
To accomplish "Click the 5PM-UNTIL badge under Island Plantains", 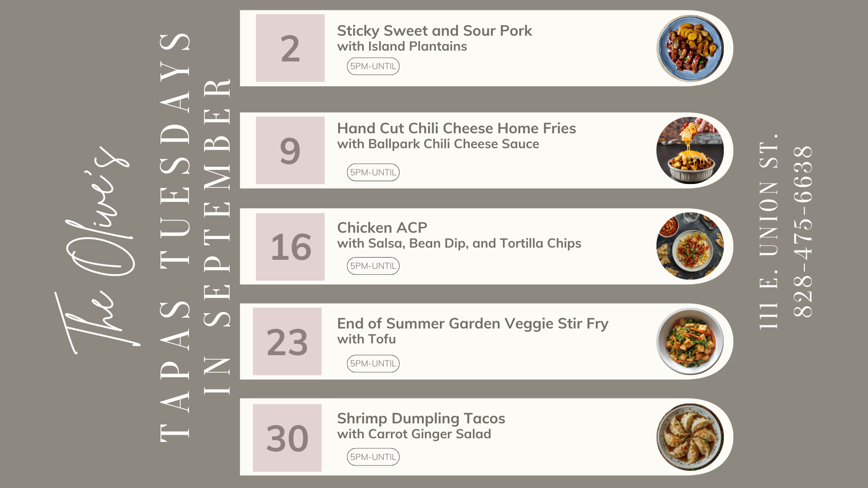I will pos(373,66).
